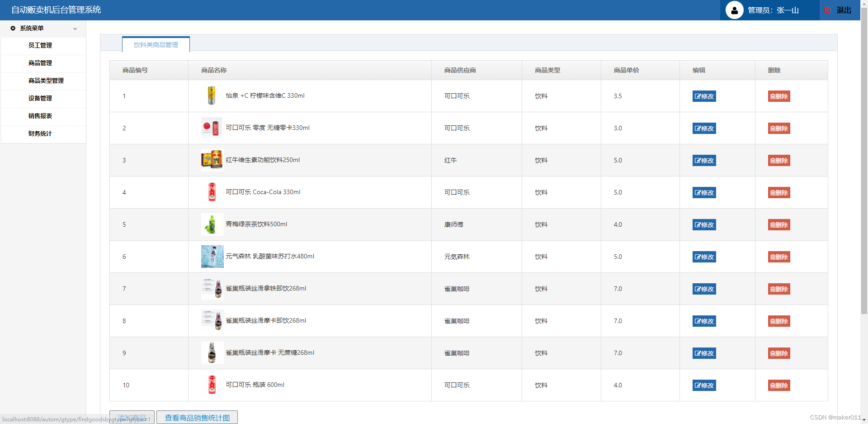
Task: Click 删除 for 红牛维生素功能饮料250ml
Action: [779, 161]
